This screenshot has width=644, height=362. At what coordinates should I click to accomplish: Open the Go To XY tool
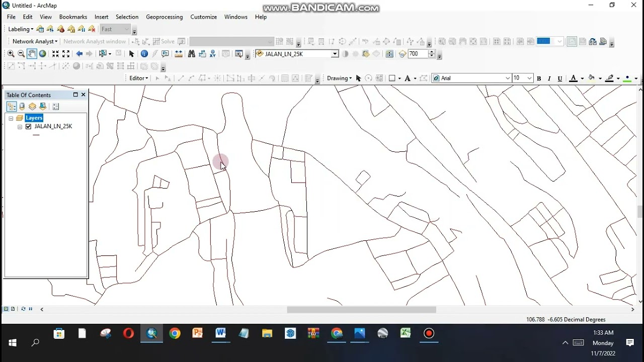point(213,54)
